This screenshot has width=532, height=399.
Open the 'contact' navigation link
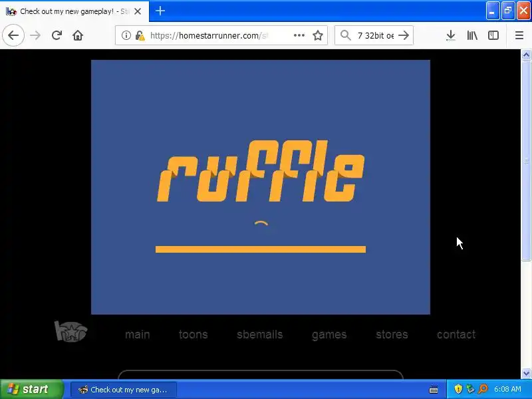456,334
